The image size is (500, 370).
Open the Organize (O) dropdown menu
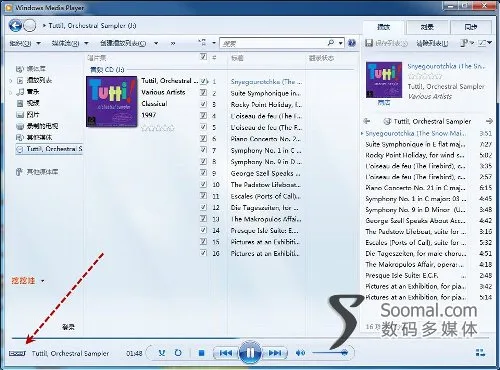pos(25,43)
